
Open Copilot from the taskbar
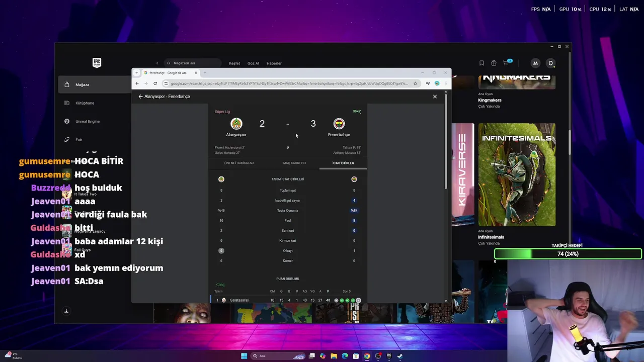coord(323,356)
